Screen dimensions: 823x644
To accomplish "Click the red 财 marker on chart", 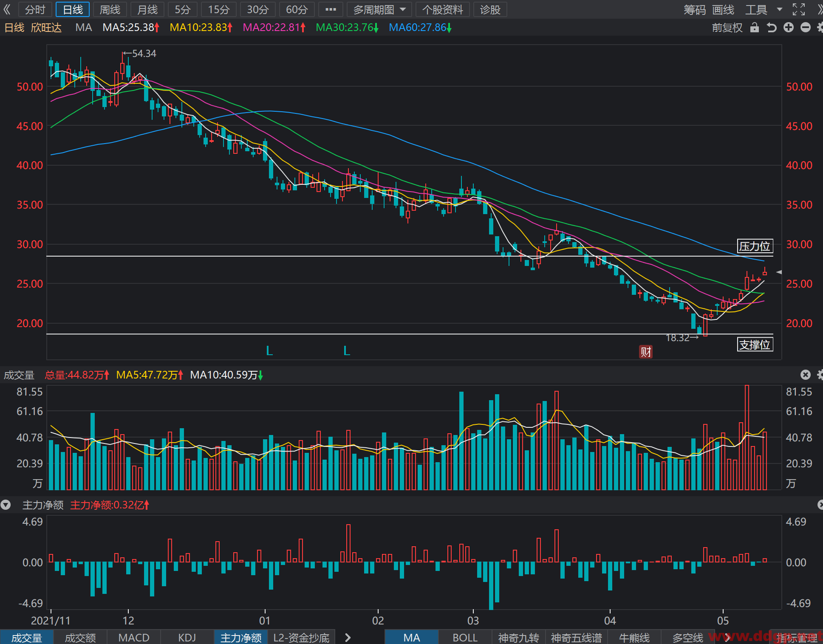I will (x=646, y=352).
